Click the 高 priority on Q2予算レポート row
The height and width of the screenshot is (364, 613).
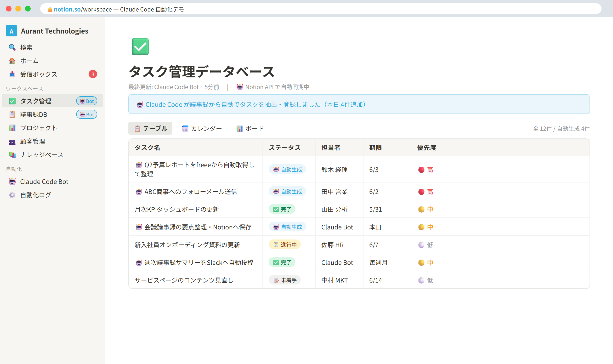426,170
